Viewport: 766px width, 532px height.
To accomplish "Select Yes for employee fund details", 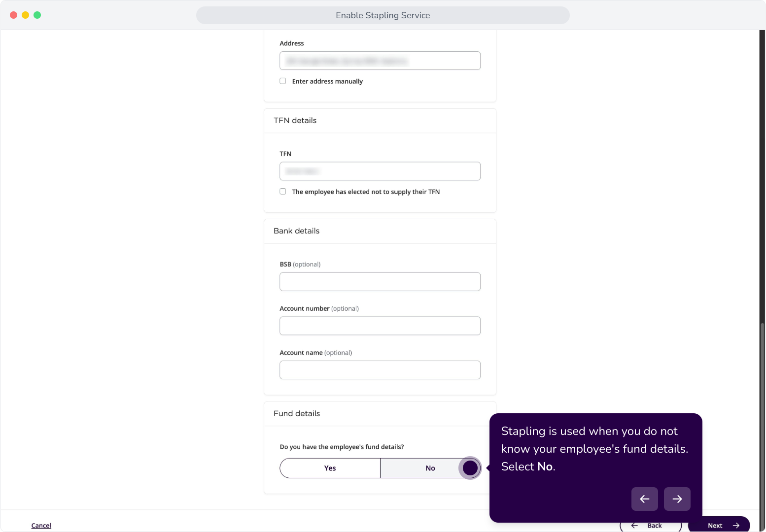I will (330, 468).
